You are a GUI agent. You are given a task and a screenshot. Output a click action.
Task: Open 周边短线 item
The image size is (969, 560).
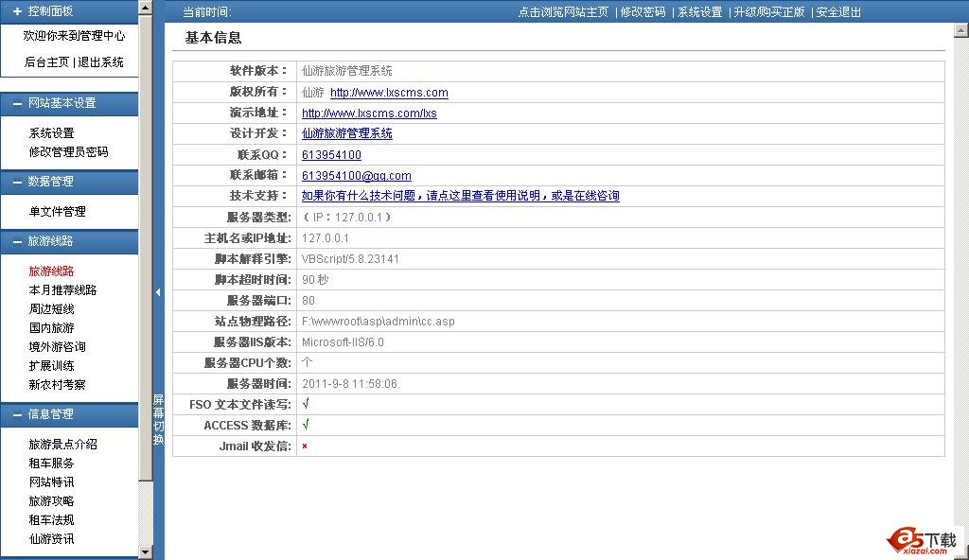pyautogui.click(x=51, y=309)
